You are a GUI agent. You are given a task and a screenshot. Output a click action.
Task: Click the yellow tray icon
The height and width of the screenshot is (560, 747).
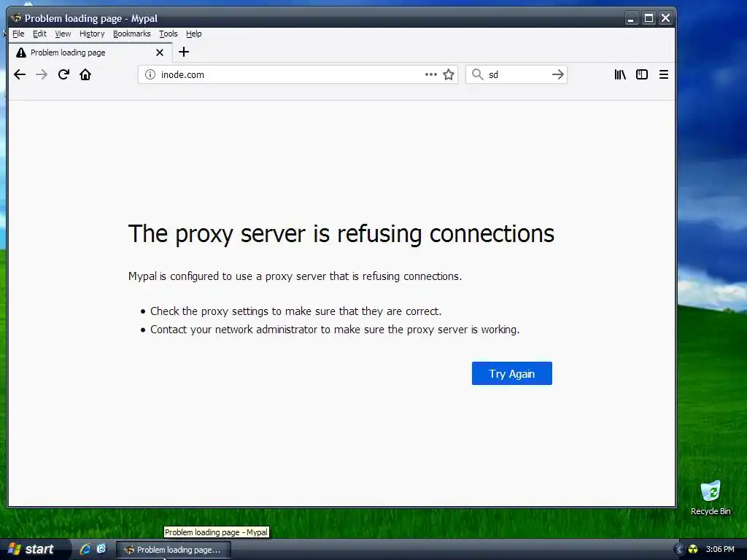click(693, 550)
